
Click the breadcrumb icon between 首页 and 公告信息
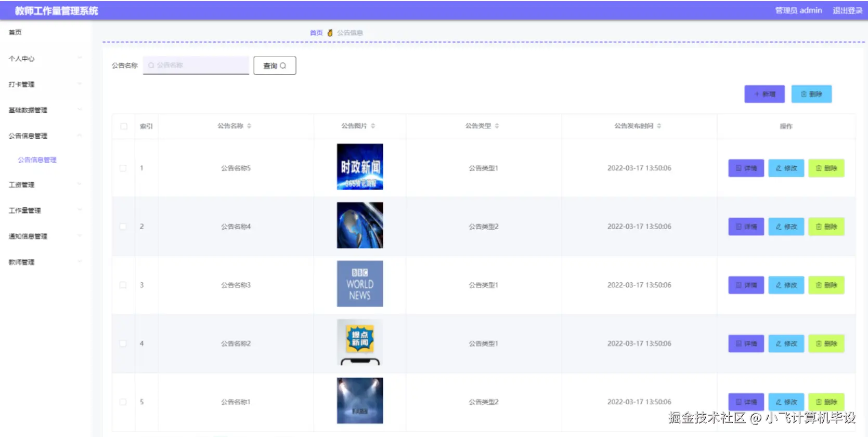(330, 33)
